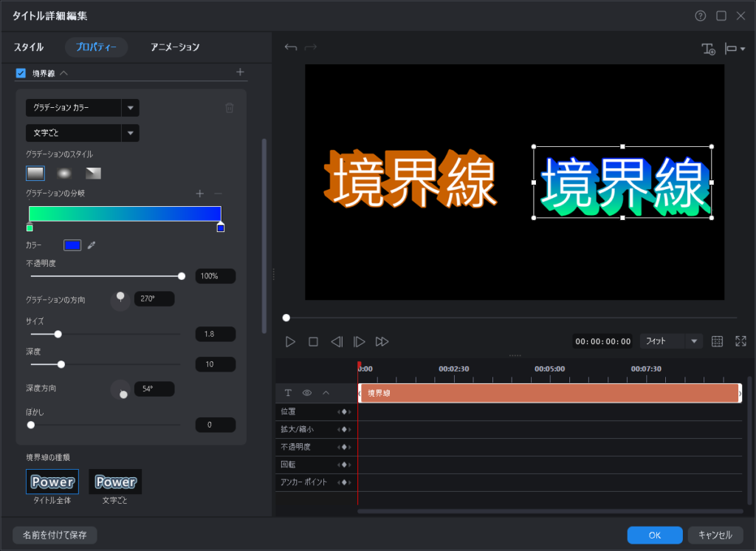Open the グラデーション カラー dropdown

point(130,108)
